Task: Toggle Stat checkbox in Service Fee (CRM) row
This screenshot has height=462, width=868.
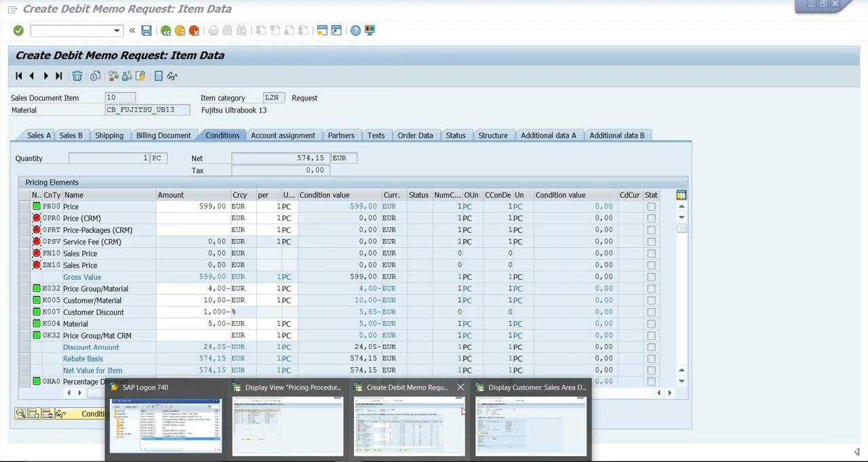Action: (651, 242)
